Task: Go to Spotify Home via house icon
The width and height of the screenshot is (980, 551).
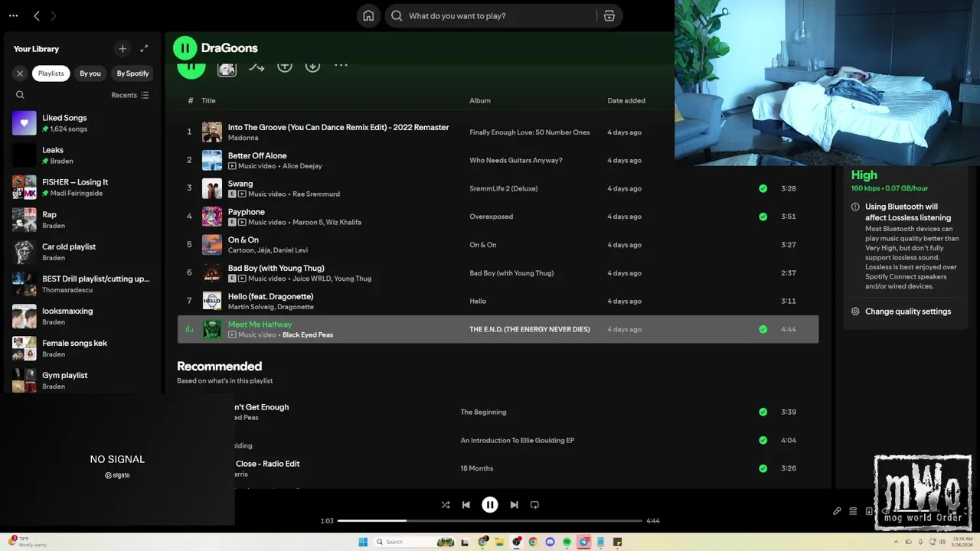Action: tap(368, 15)
